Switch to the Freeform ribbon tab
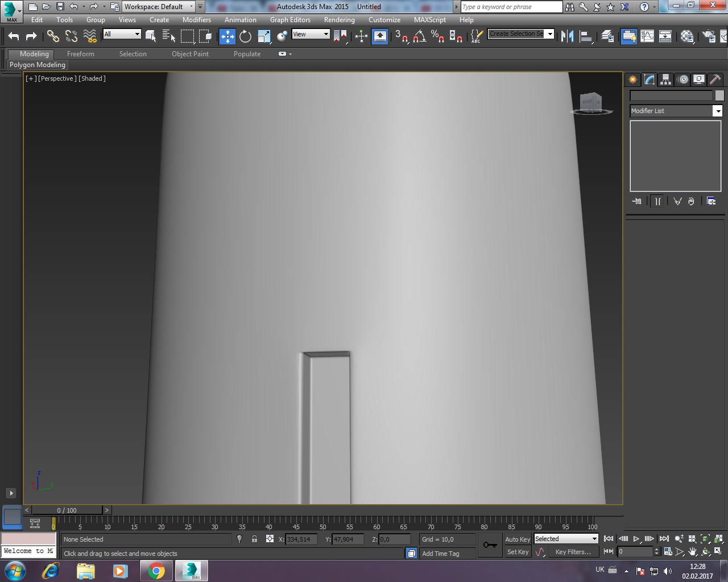Viewport: 728px width, 582px height. coord(80,54)
